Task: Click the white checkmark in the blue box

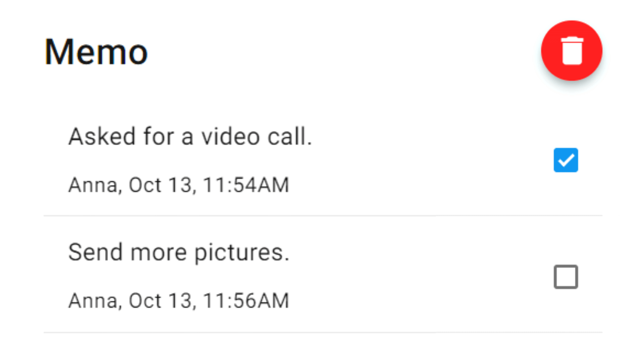Action: click(x=566, y=160)
